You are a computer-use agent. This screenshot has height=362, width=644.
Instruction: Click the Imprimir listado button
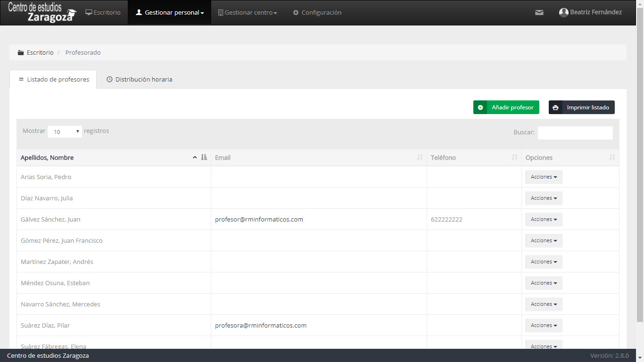[582, 107]
